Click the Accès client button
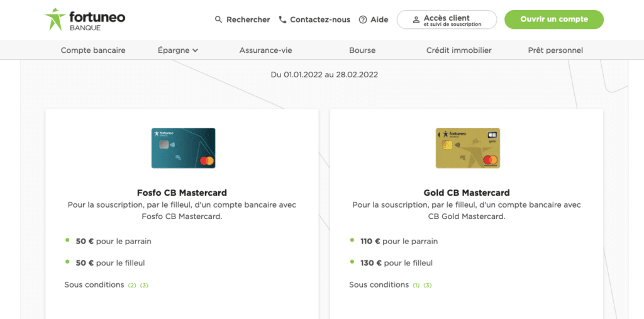The height and width of the screenshot is (319, 644). tap(447, 20)
